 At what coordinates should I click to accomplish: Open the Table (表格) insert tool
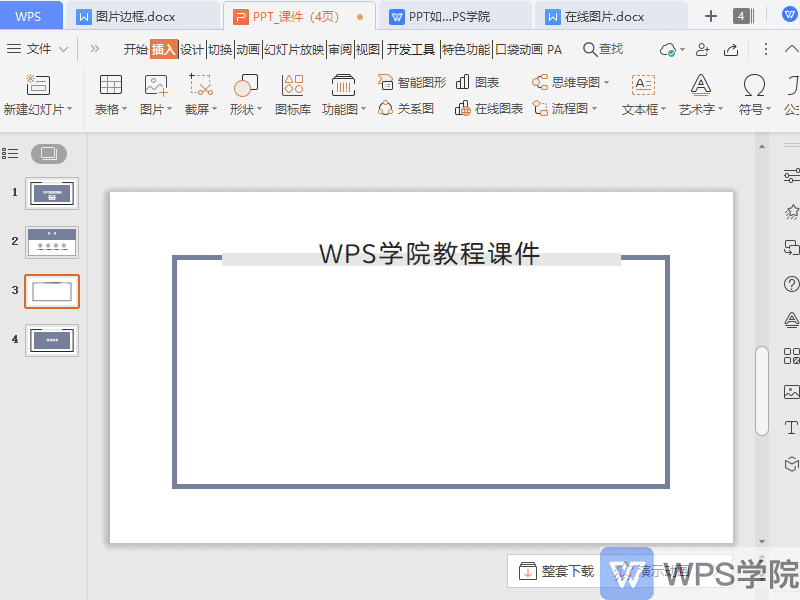click(x=110, y=85)
